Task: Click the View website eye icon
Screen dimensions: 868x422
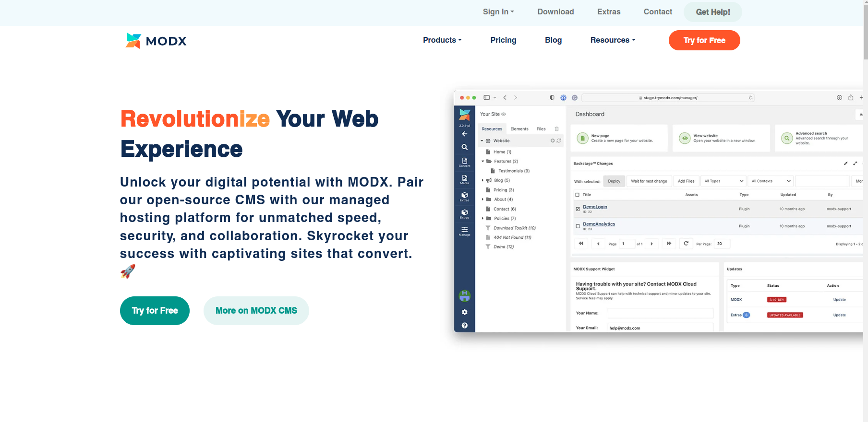Action: (685, 139)
